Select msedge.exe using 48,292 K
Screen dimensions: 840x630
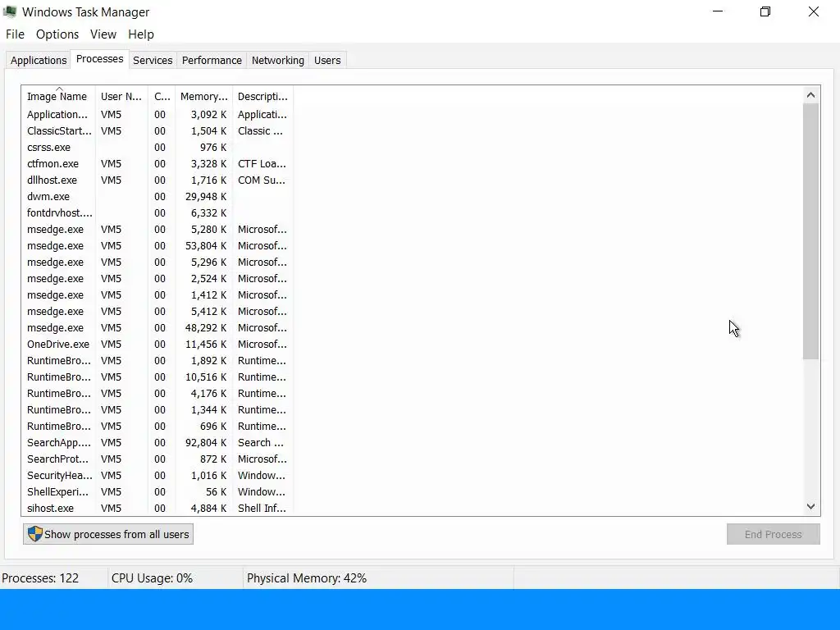pyautogui.click(x=157, y=328)
